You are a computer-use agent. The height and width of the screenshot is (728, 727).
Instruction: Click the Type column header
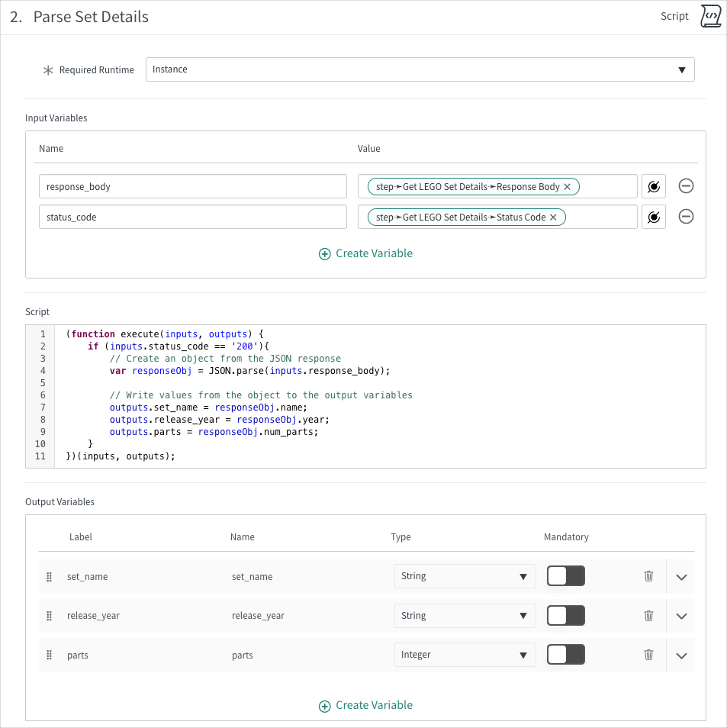point(400,537)
